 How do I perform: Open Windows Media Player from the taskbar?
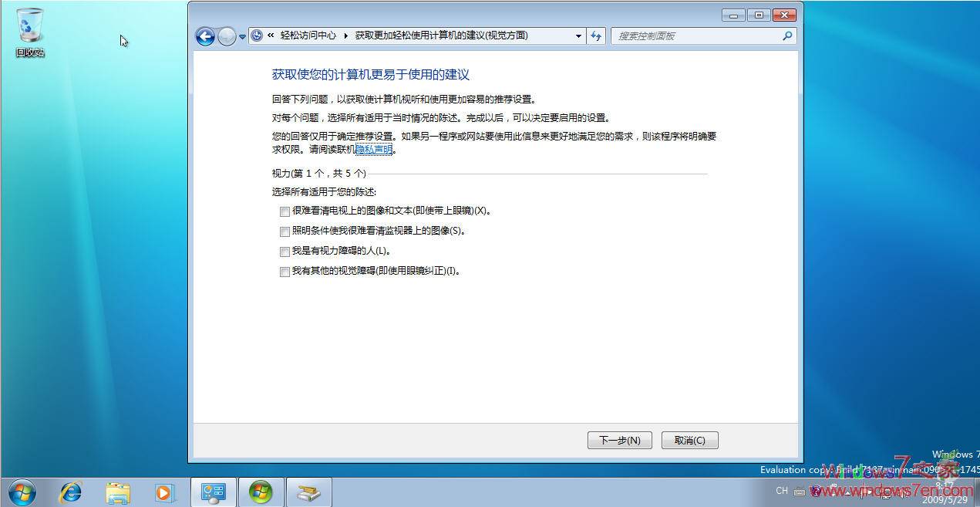pyautogui.click(x=164, y=492)
